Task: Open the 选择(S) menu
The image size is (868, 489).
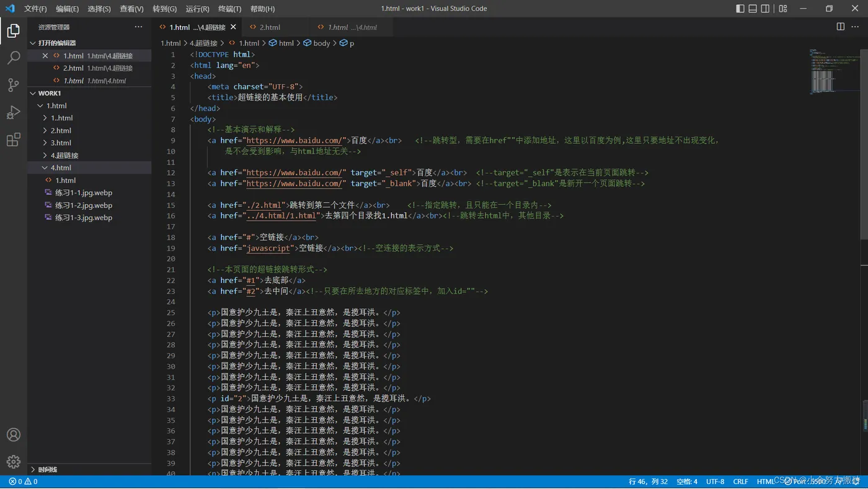Action: pos(99,9)
